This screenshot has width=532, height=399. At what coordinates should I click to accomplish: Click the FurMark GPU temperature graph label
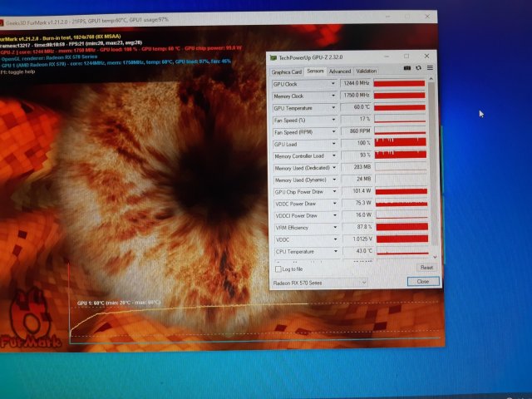[118, 303]
